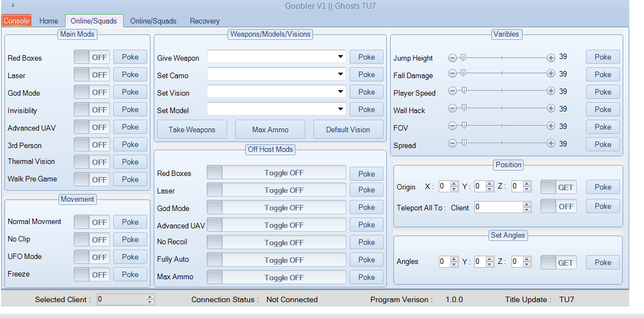
Task: Click the minus icon on Spread slider
Action: click(452, 143)
